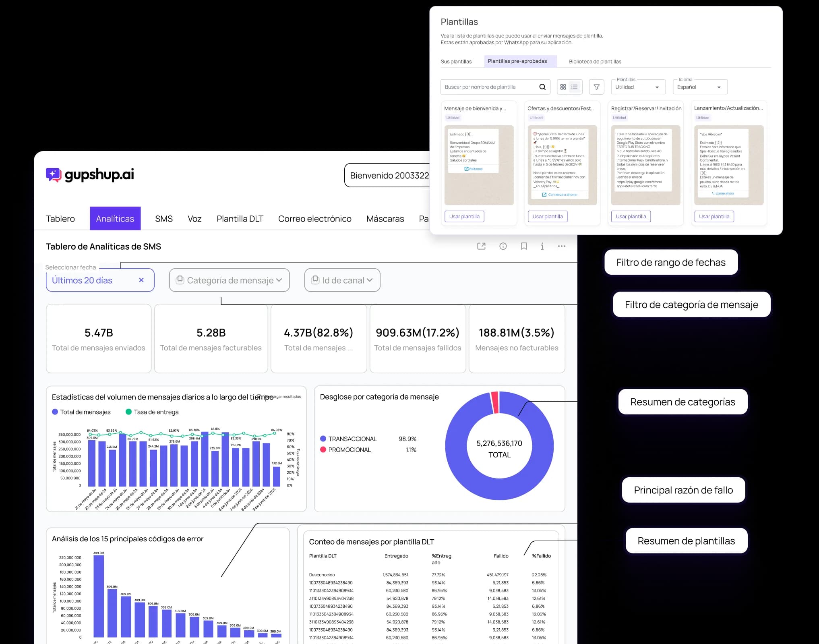Open the dashboard share/export arrow icon

click(481, 246)
